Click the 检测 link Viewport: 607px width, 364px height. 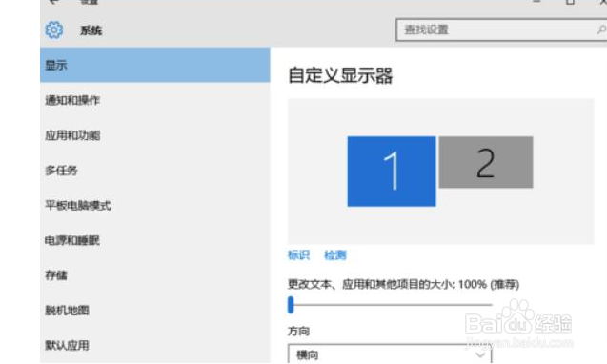[x=335, y=254]
